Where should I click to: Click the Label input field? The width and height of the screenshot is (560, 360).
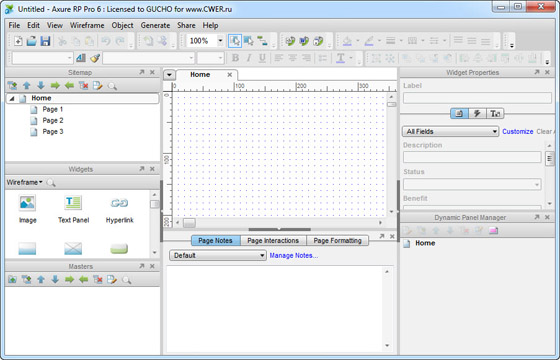pos(477,98)
